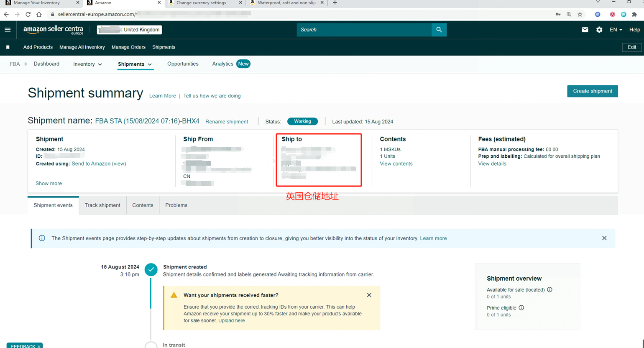Open Send to Amazon (view) link
644x348 pixels.
pyautogui.click(x=99, y=164)
